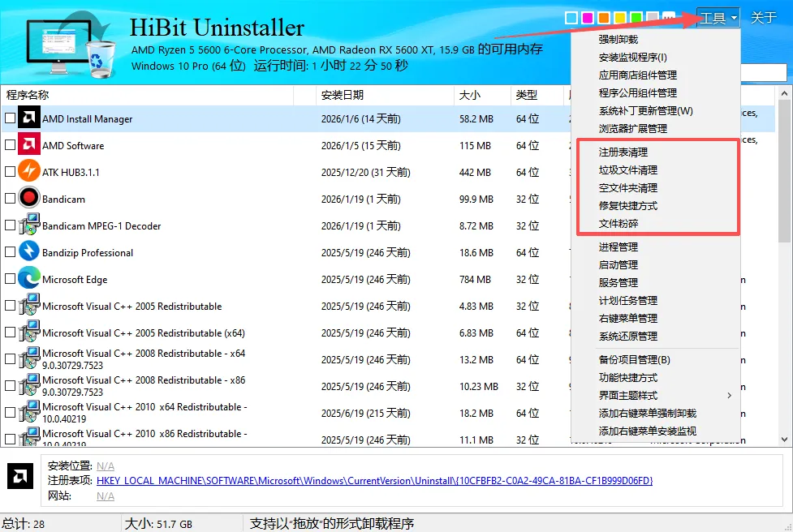The width and height of the screenshot is (793, 532).
Task: Check the AMD Install Manager checkbox
Action: (10, 118)
